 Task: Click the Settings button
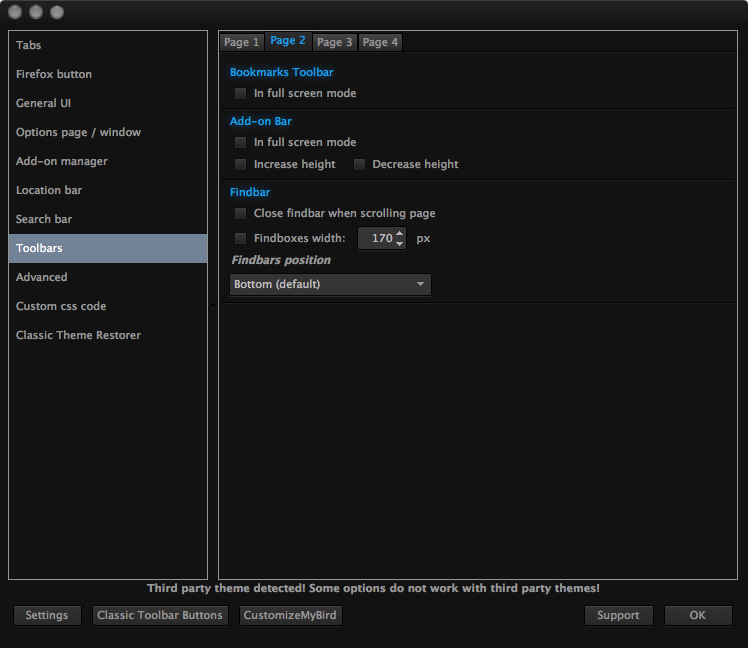47,615
